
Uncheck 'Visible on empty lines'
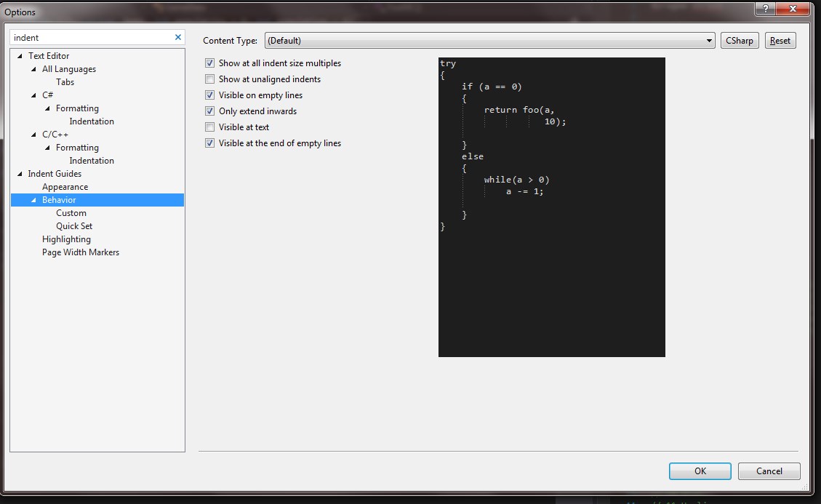[210, 95]
